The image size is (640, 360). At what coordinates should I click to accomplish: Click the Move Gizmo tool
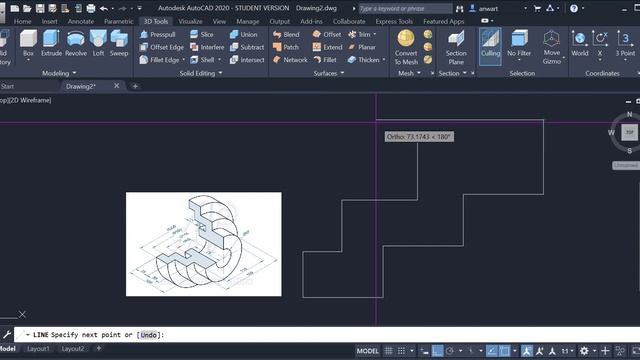click(x=551, y=47)
